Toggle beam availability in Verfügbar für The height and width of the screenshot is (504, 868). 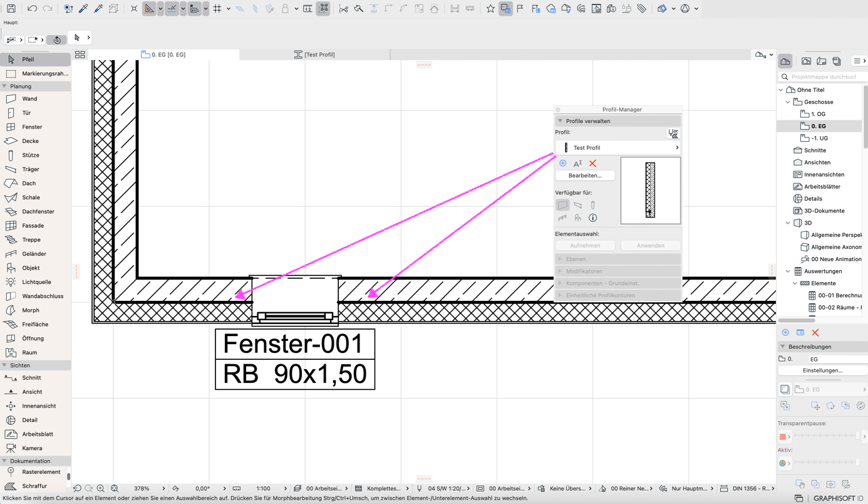(577, 205)
